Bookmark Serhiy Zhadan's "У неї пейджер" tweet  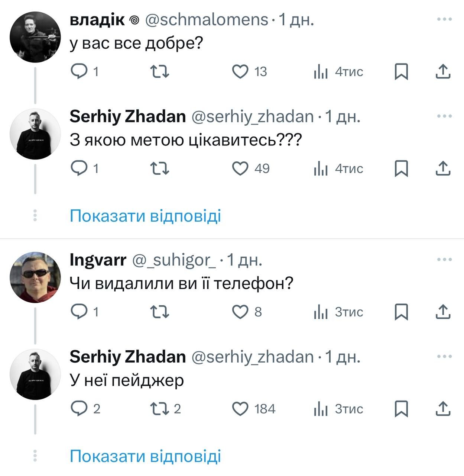401,409
